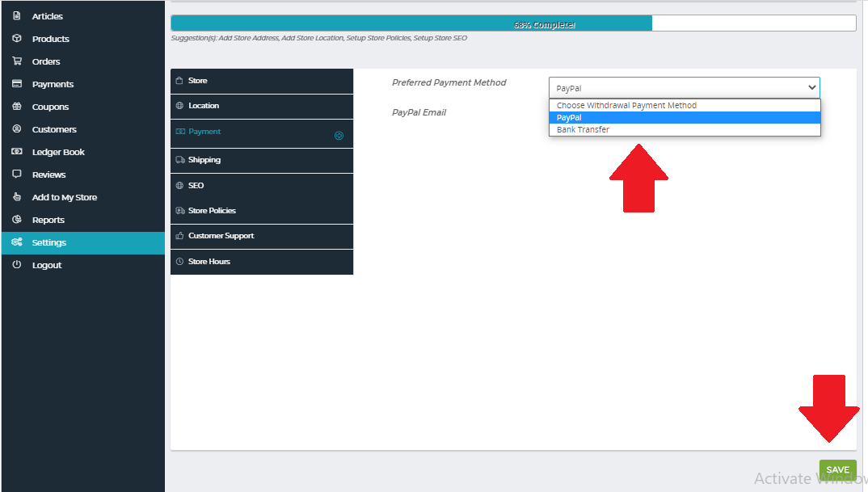Image resolution: width=868 pixels, height=492 pixels.
Task: Click the Coupons gift icon
Action: 16,107
